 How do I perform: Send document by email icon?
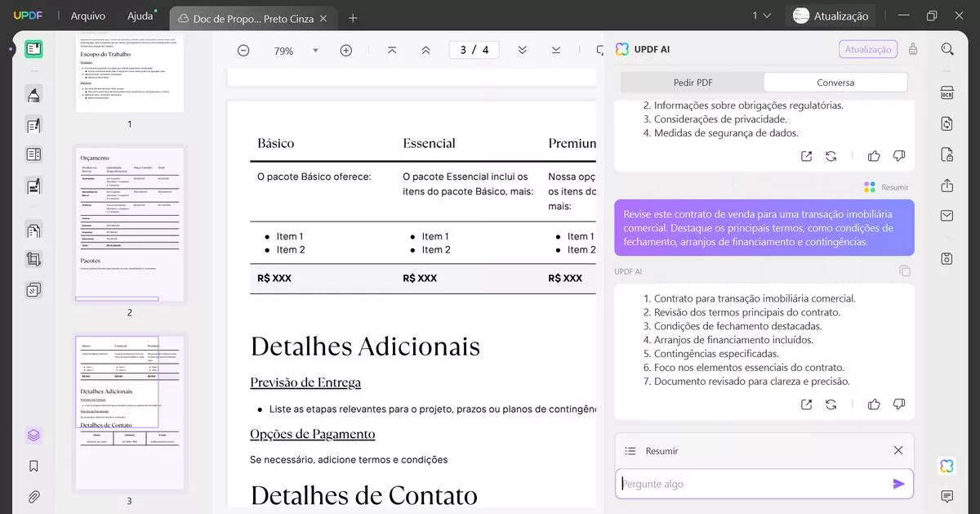(x=947, y=216)
